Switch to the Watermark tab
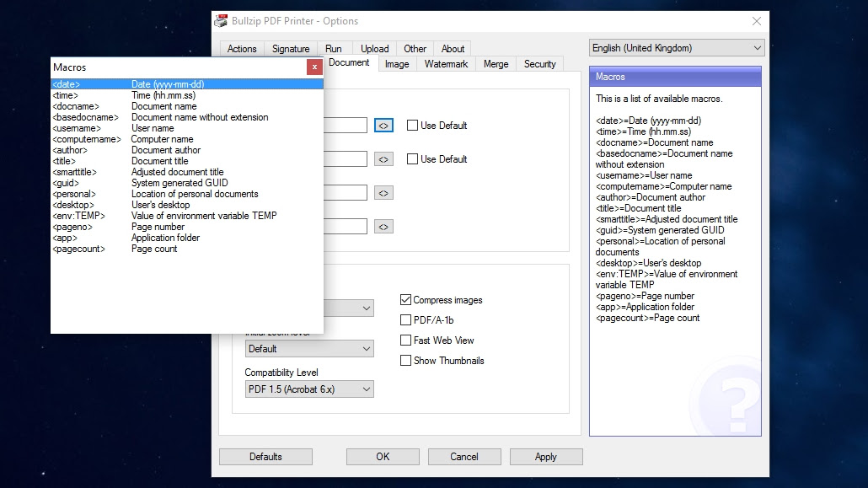The image size is (868, 488). coord(446,64)
